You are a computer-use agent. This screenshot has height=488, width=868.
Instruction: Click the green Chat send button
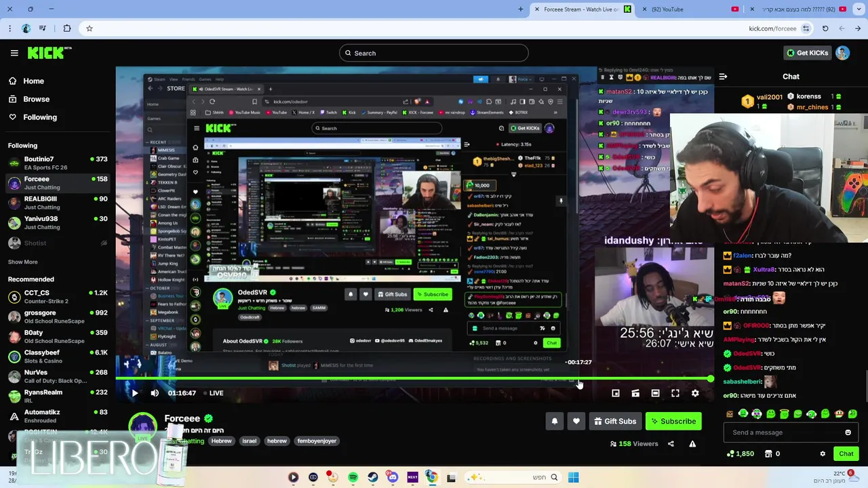846,453
